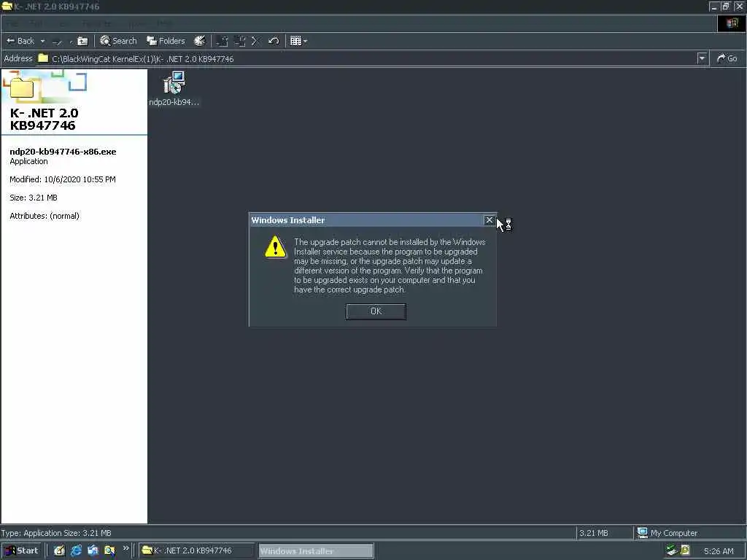Delete selected file via toolbar X icon
The height and width of the screenshot is (560, 747).
(255, 41)
